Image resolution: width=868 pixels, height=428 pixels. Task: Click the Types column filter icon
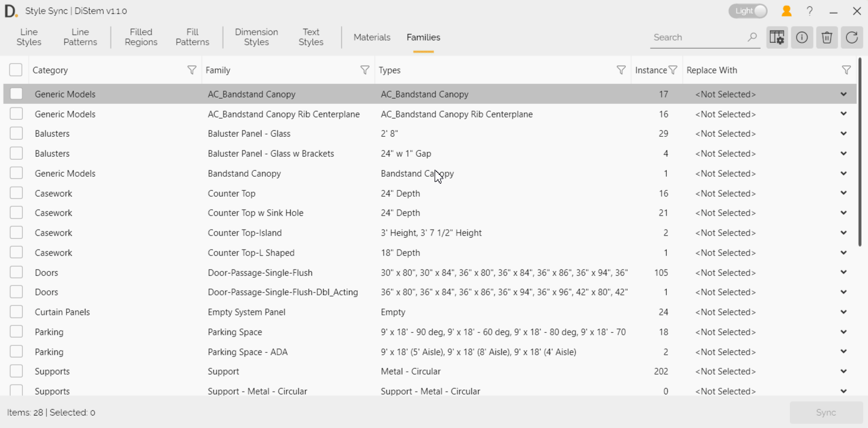pyautogui.click(x=621, y=70)
